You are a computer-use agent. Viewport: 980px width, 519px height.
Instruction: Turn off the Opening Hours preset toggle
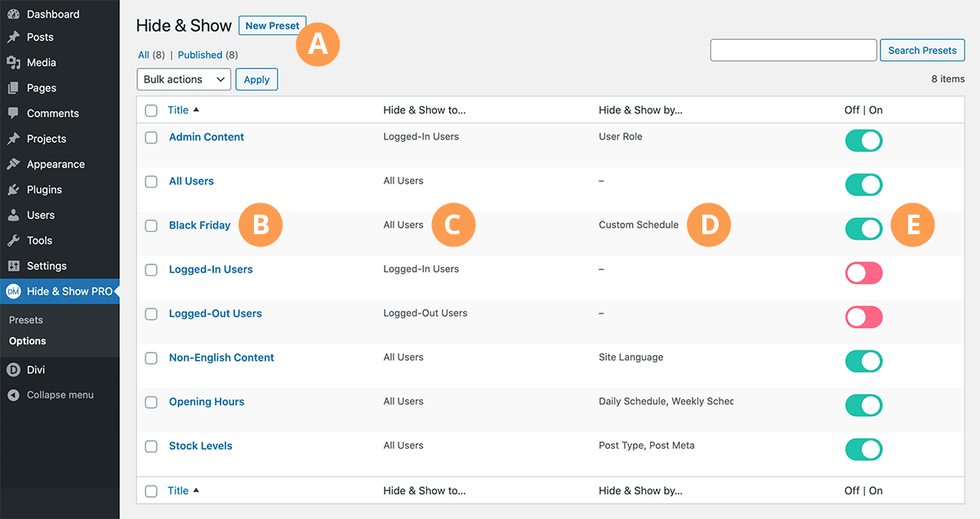point(864,405)
